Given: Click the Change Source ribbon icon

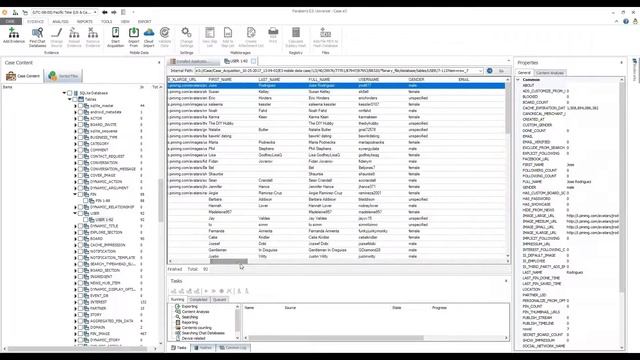Looking at the screenshot, I should (x=57, y=33).
